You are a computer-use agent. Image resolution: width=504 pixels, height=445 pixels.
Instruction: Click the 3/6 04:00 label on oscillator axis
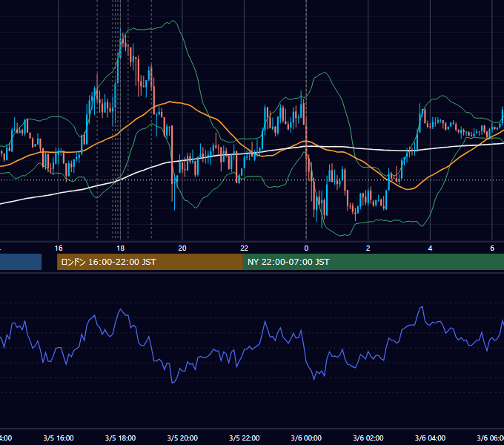click(430, 438)
